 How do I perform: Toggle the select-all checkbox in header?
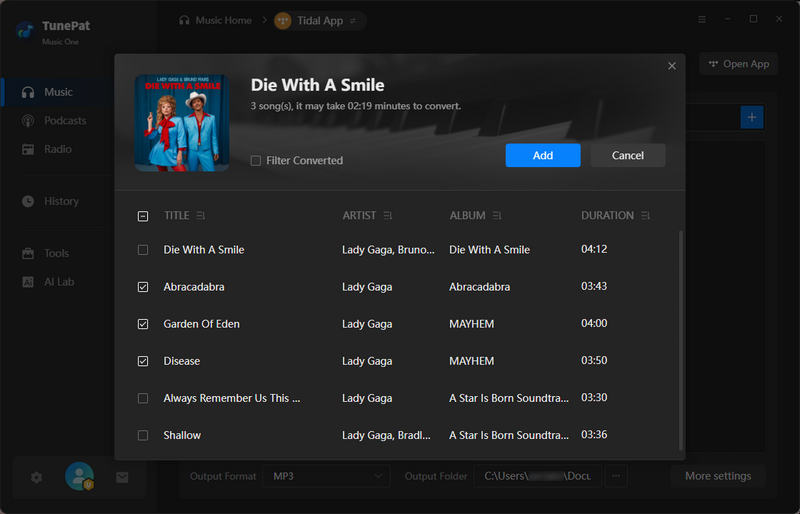(x=143, y=216)
